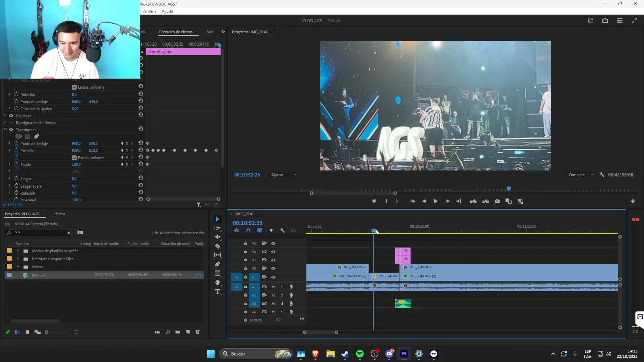Screen dimensions: 644x362
Task: Toggle the Snap magnet in timeline
Action: click(x=248, y=230)
